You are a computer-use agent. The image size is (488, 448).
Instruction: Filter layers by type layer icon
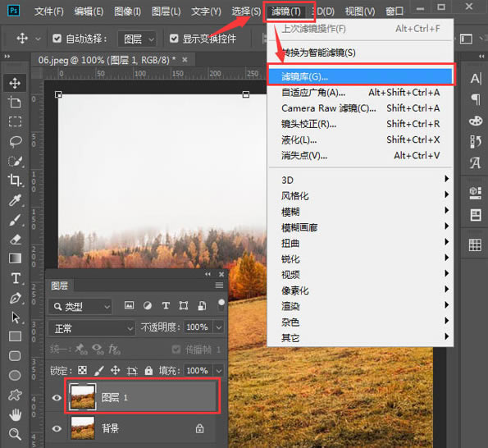click(x=166, y=305)
